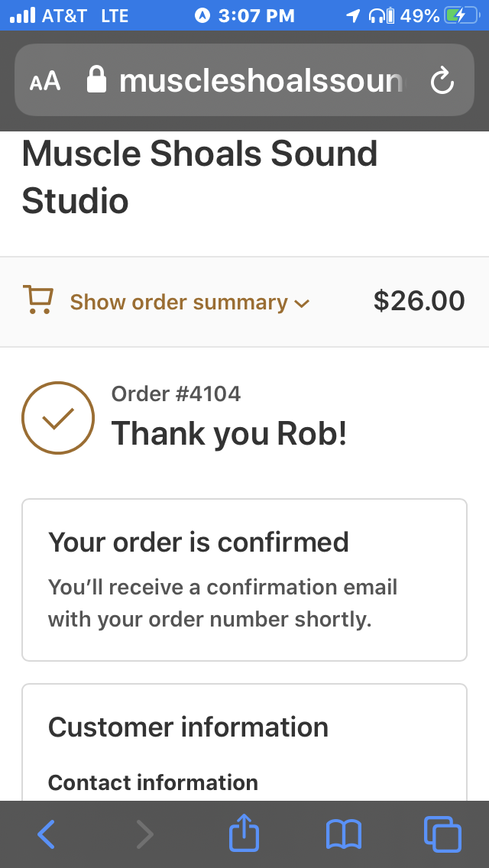Tap the Safari back arrow

tap(47, 834)
